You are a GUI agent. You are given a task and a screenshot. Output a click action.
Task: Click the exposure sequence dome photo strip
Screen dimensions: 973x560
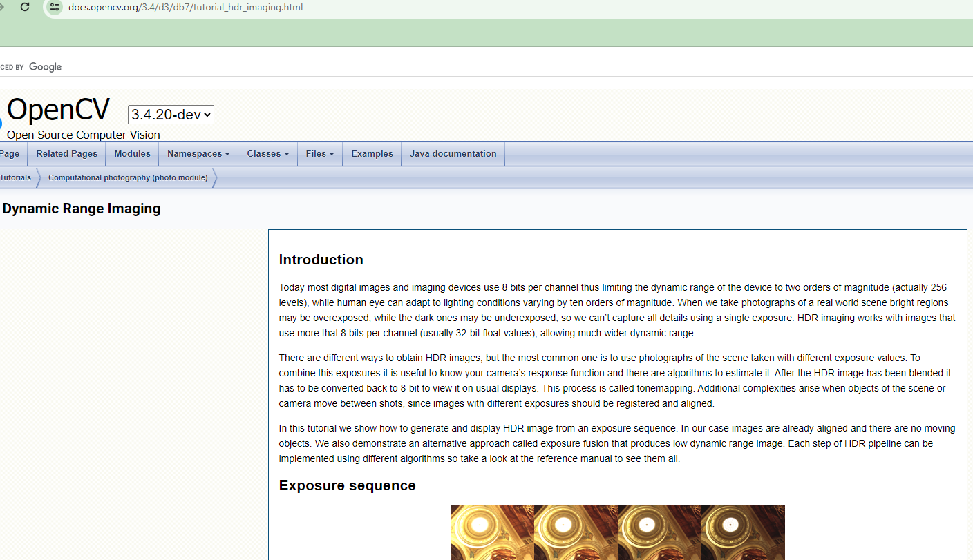[x=618, y=532]
